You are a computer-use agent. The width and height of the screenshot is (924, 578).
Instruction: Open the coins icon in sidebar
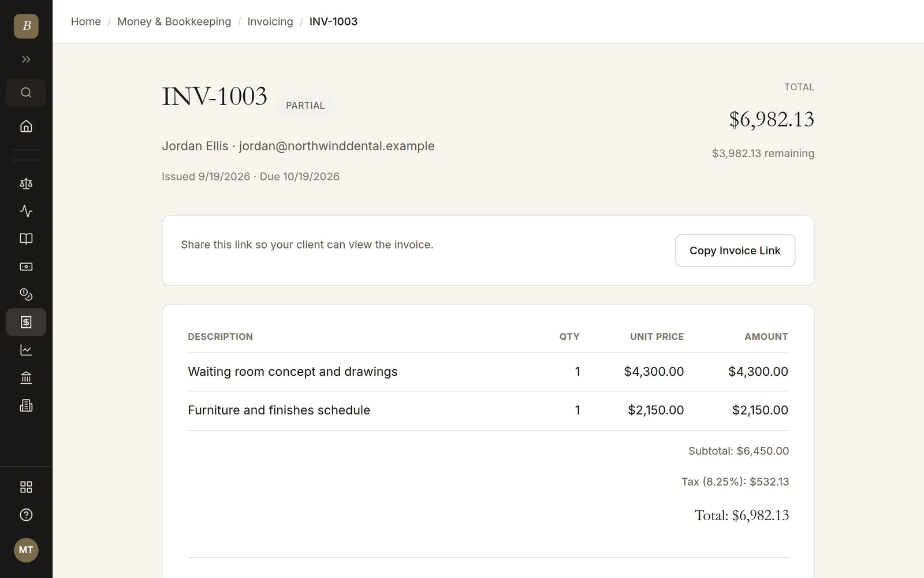click(26, 294)
